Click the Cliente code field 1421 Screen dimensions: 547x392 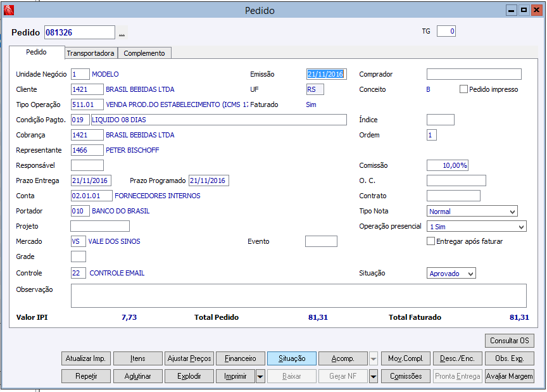point(87,89)
